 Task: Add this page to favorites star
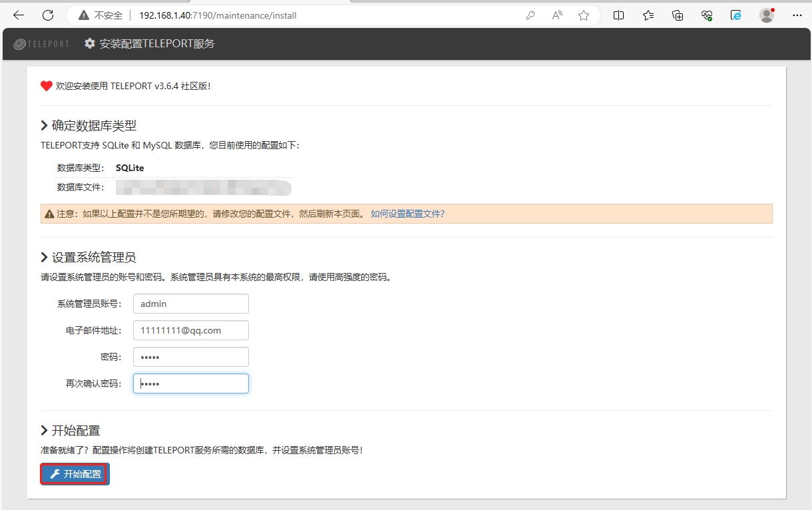[584, 15]
